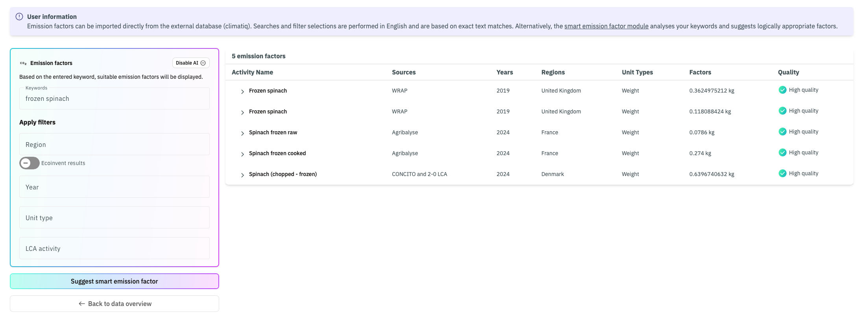Click into the Keywords input field
Viewport: 868px width, 319px height.
pyautogui.click(x=114, y=99)
